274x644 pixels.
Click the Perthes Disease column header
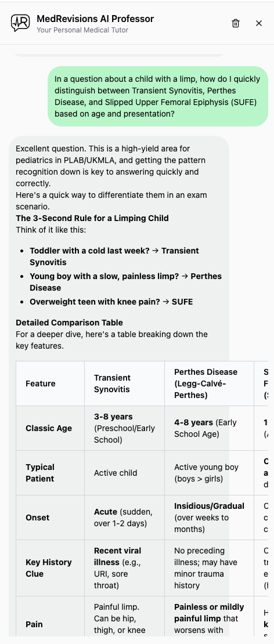pos(209,383)
